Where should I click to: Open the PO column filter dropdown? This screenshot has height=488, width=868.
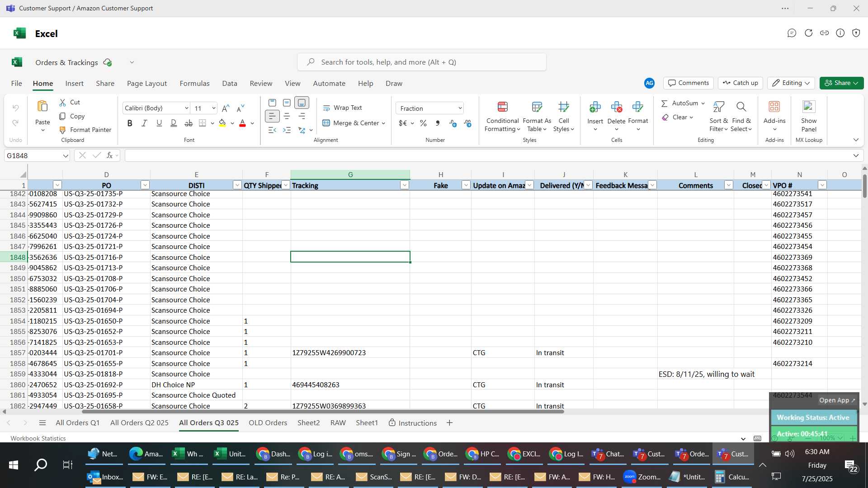[145, 185]
